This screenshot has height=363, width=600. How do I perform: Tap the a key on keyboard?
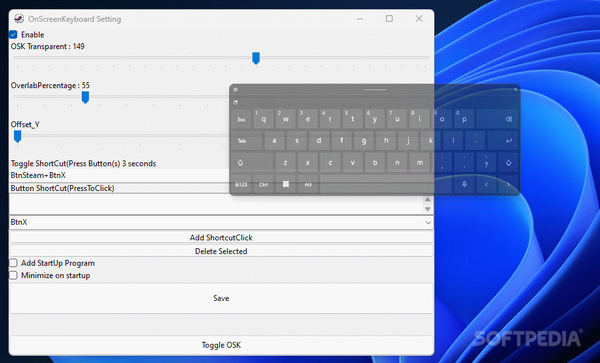pyautogui.click(x=274, y=141)
